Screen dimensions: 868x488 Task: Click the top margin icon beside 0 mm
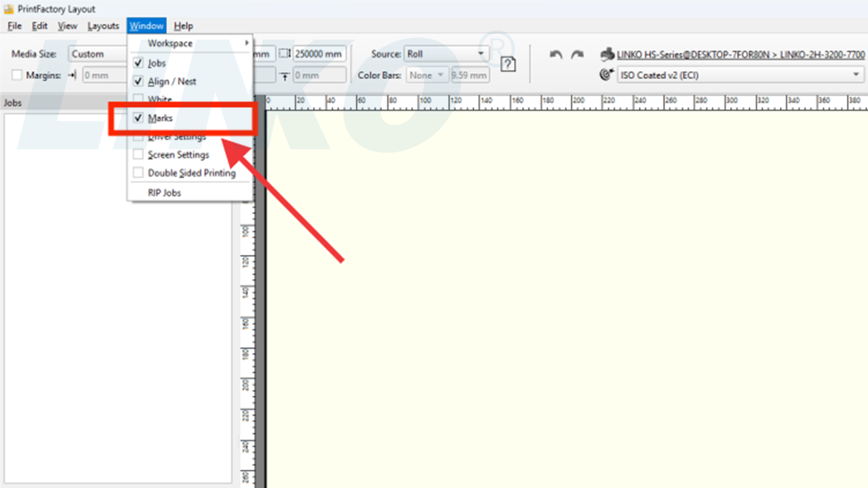click(x=285, y=75)
